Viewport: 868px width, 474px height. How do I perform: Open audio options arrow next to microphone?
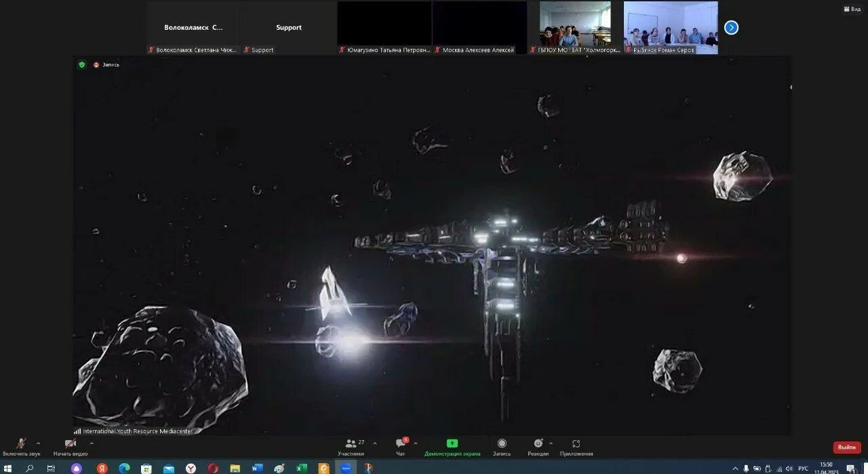click(38, 443)
